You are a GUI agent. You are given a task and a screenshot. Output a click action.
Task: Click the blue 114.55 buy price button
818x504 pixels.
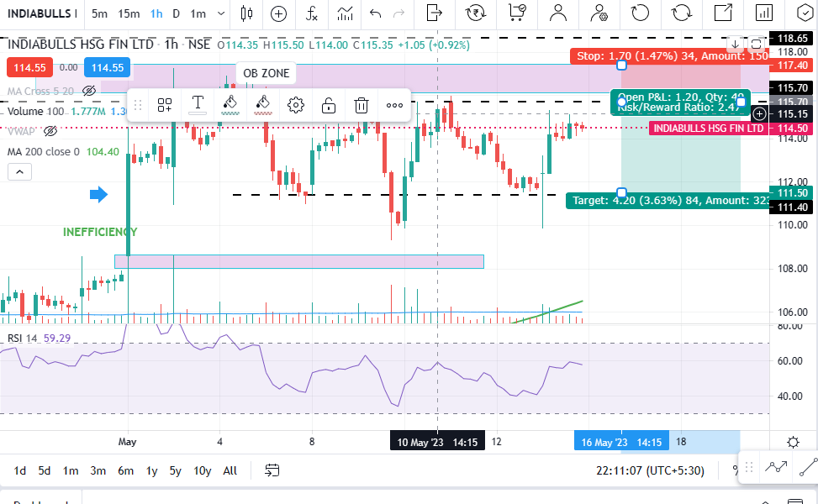coord(107,68)
